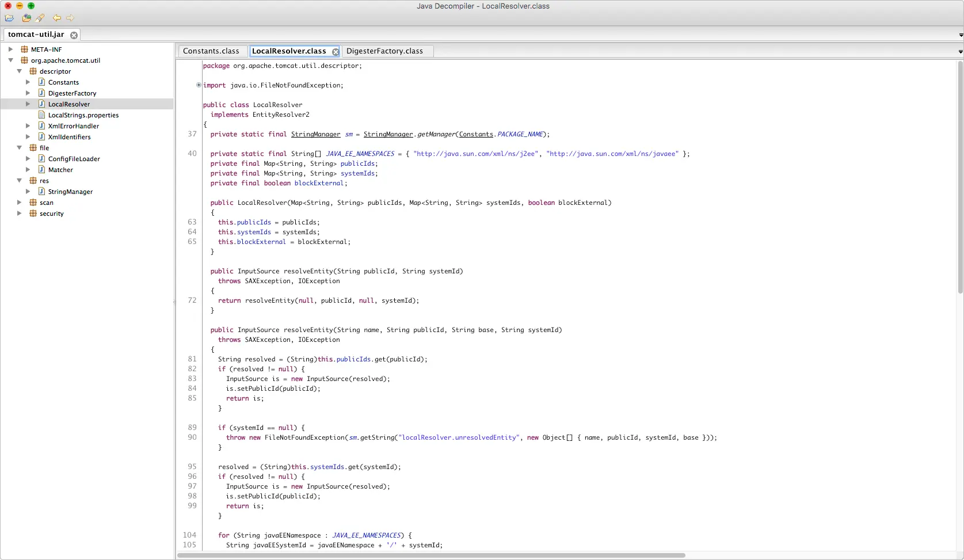
Task: Click the StringManager class file icon
Action: pos(41,192)
